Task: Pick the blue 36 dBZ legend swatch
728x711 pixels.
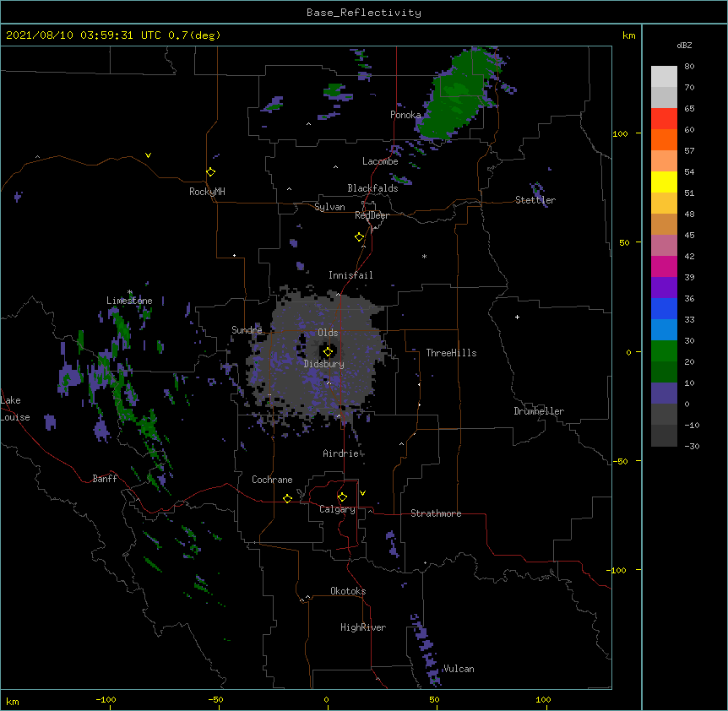Action: [x=664, y=309]
